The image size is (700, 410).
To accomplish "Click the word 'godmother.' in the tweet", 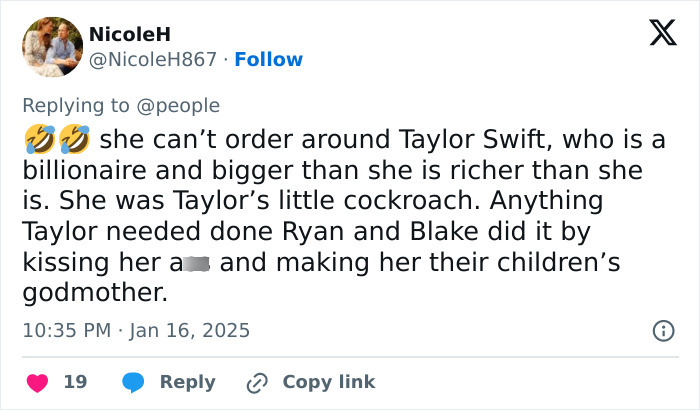I will [96, 295].
